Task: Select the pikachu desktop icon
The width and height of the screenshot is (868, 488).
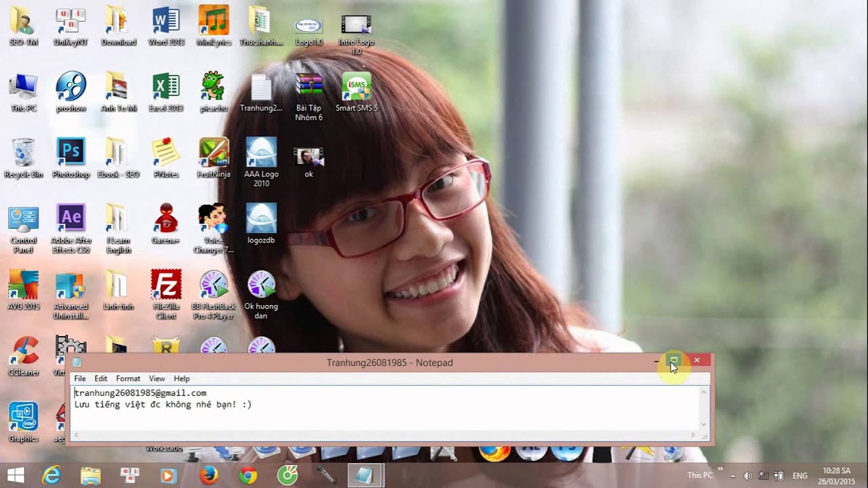Action: click(x=214, y=92)
